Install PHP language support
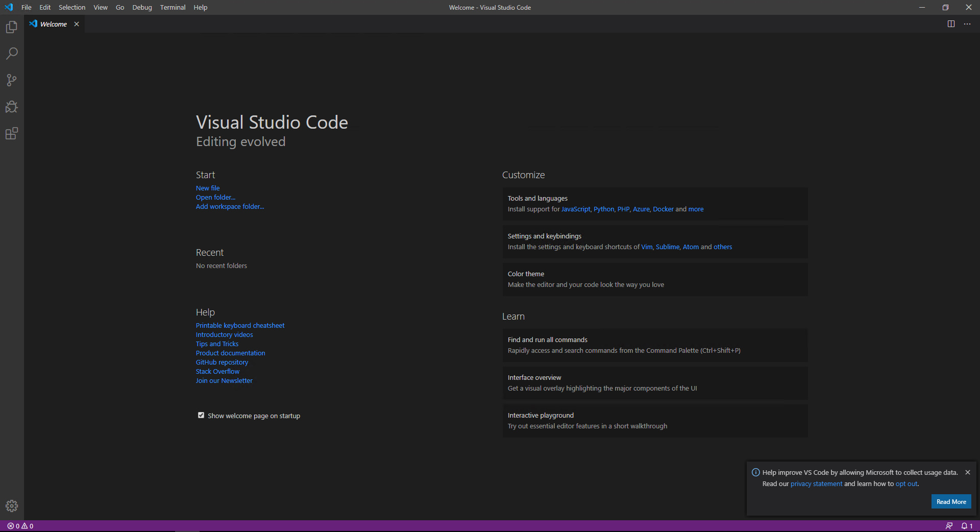Viewport: 980px width, 532px height. pyautogui.click(x=623, y=209)
